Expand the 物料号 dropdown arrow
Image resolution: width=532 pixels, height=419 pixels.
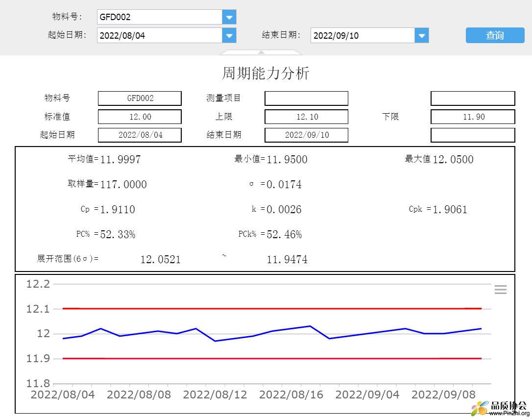[x=229, y=17]
